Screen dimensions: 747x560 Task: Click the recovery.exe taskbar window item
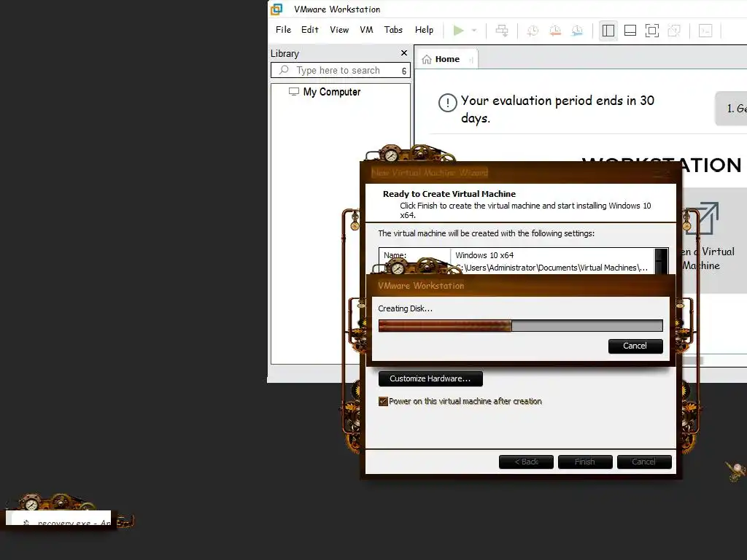point(61,518)
